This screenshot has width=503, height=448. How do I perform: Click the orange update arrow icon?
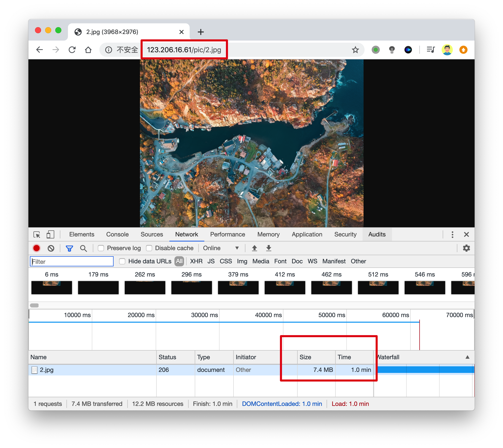(x=463, y=50)
